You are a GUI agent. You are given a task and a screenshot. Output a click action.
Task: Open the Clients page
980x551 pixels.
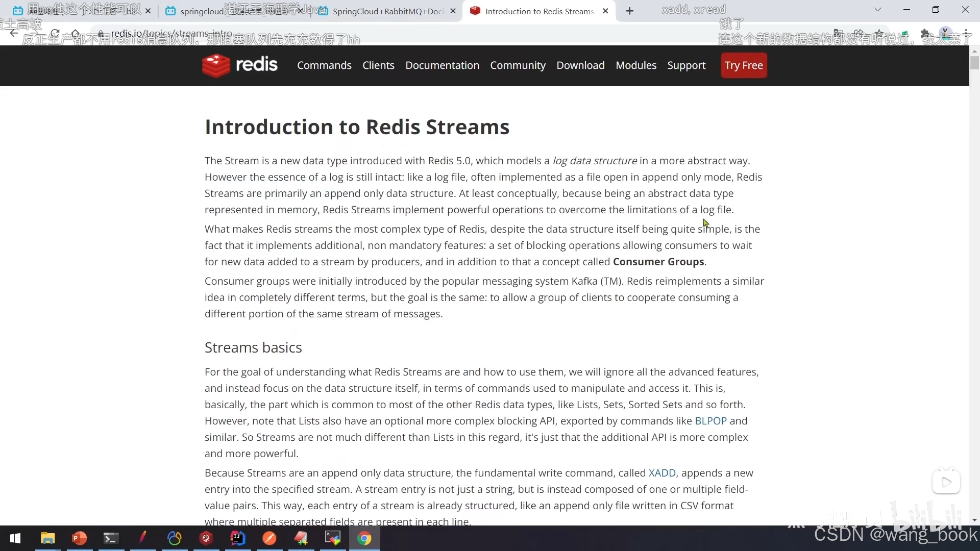click(x=378, y=65)
